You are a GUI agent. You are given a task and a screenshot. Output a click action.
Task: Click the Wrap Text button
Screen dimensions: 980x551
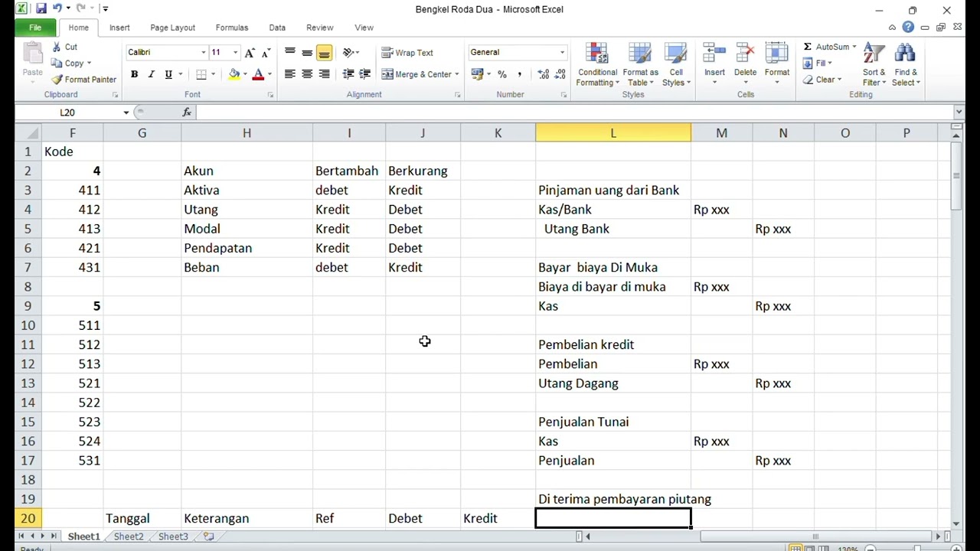click(407, 53)
